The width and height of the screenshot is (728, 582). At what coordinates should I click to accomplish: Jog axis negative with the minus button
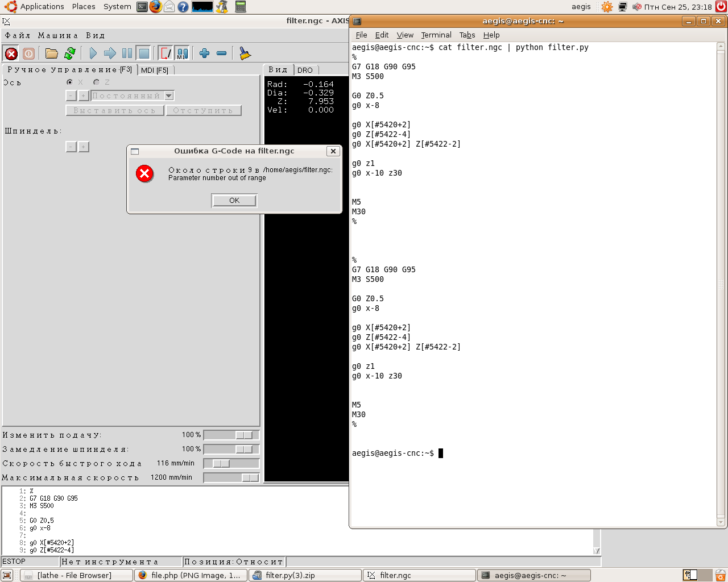point(71,95)
